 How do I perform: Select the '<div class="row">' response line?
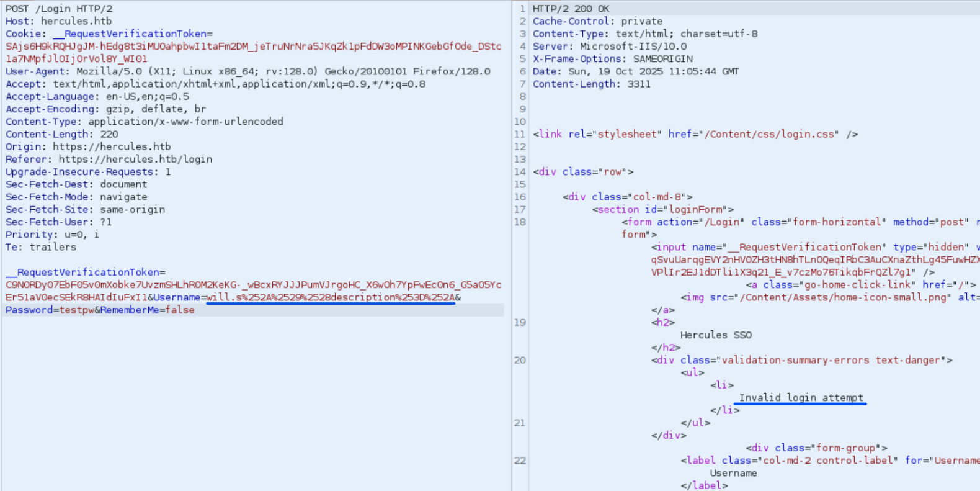point(583,171)
